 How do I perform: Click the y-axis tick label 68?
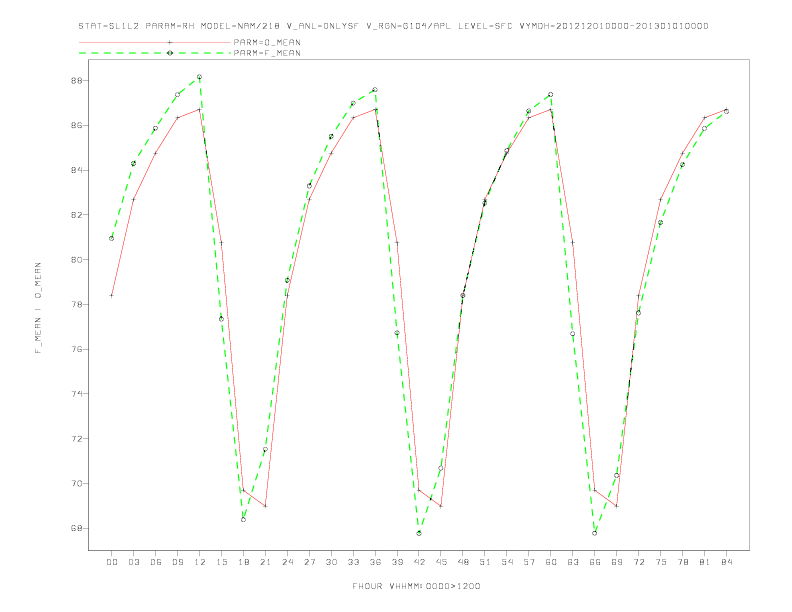[76, 528]
